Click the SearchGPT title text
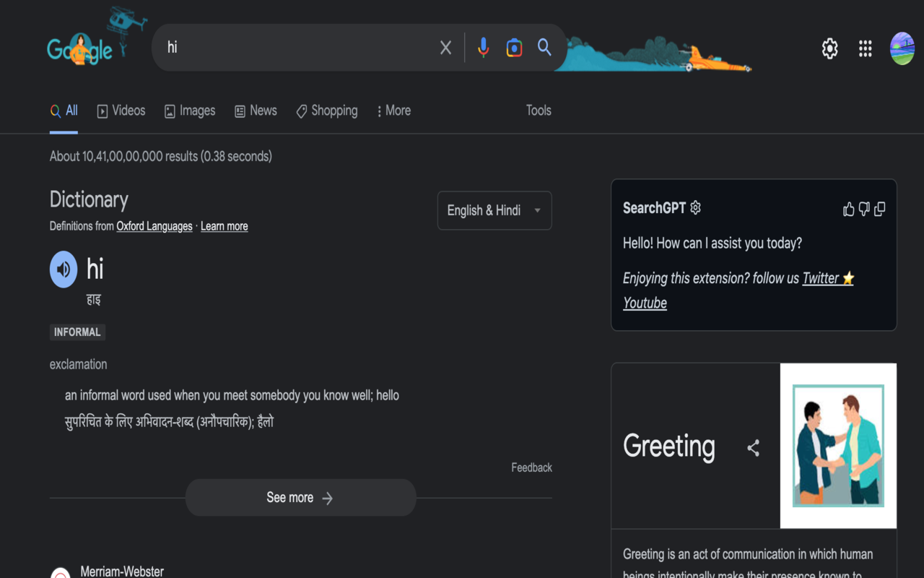924x578 pixels. click(x=654, y=208)
